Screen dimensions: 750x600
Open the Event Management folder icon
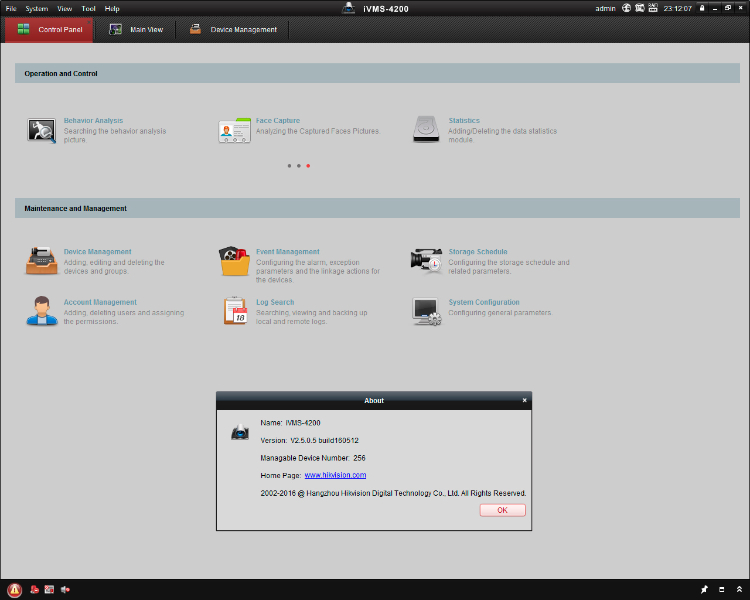(x=234, y=261)
